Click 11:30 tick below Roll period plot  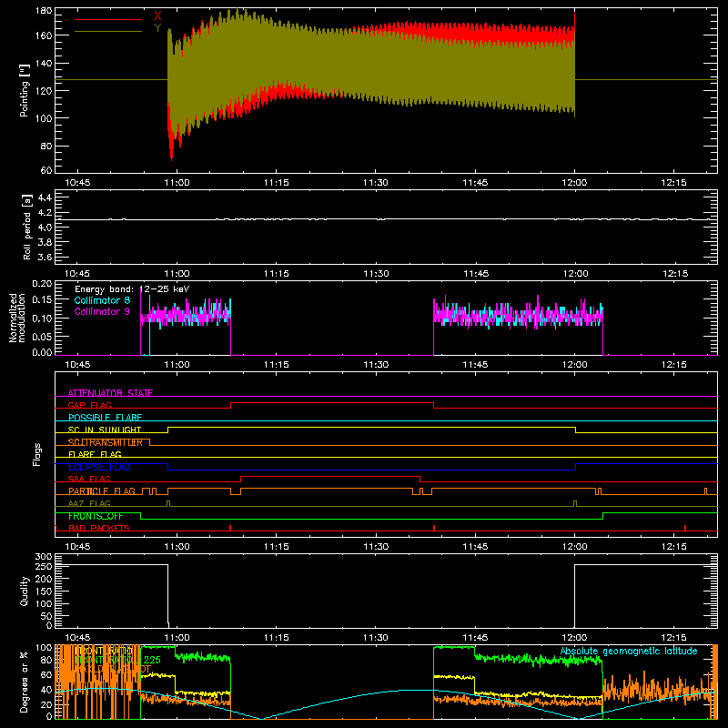tap(376, 274)
